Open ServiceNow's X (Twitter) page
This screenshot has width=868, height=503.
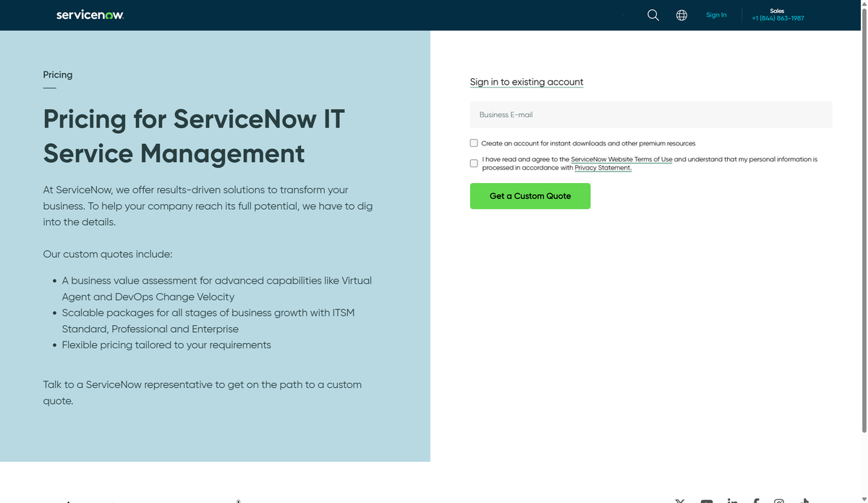pyautogui.click(x=679, y=499)
